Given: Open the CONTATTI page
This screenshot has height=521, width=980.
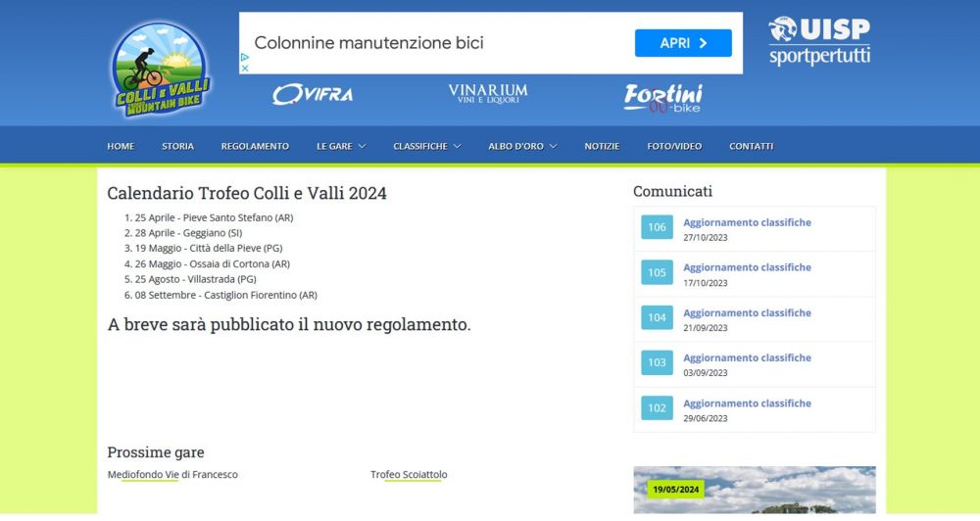Looking at the screenshot, I should 752,146.
